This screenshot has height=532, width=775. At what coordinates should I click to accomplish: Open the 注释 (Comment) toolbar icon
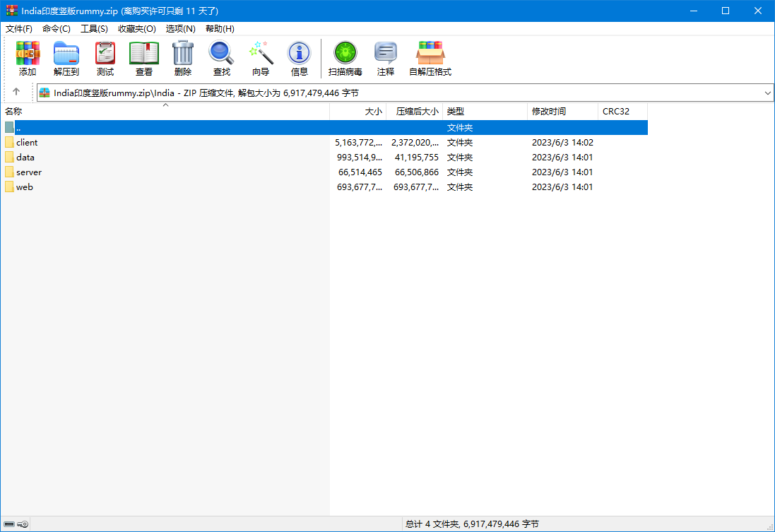386,59
